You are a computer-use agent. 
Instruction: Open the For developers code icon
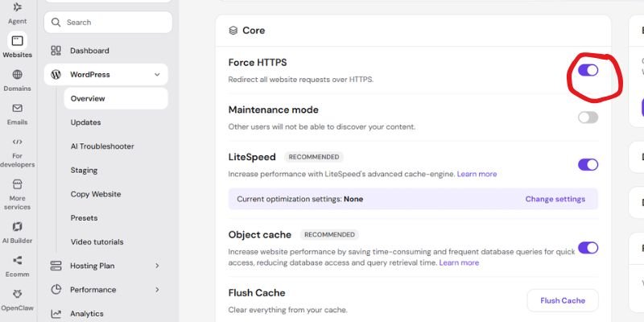[17, 142]
